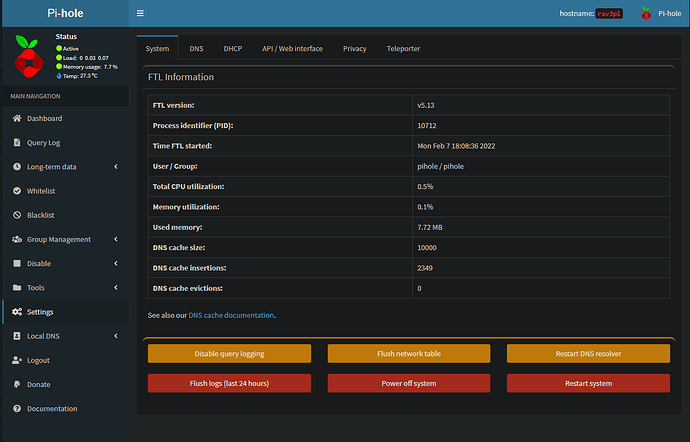Click the Group Management users icon
Image resolution: width=690 pixels, height=442 pixels.
(x=17, y=239)
